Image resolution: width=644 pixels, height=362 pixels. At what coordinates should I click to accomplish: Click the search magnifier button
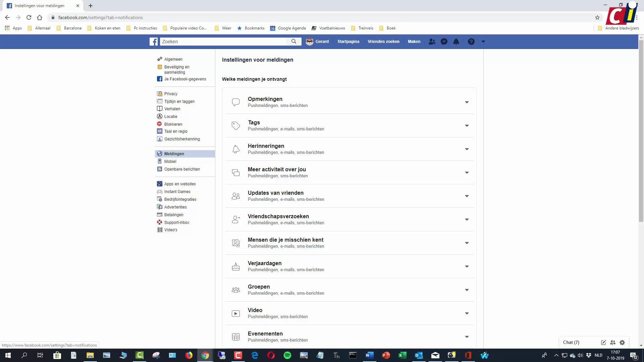[294, 42]
